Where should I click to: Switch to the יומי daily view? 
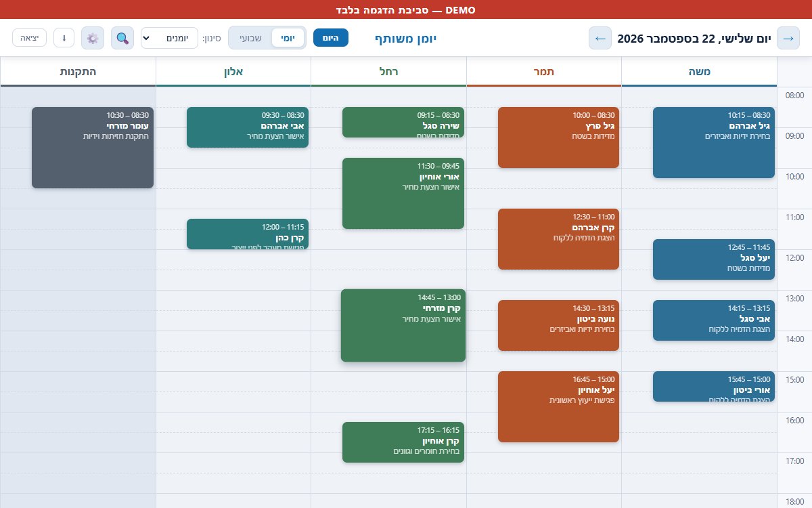[x=288, y=38]
